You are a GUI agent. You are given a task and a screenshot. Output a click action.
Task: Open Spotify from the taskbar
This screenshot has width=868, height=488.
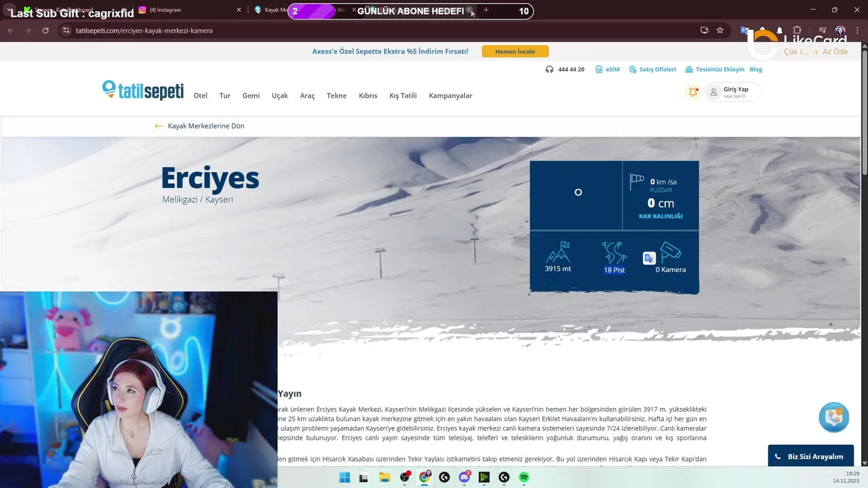point(524,477)
